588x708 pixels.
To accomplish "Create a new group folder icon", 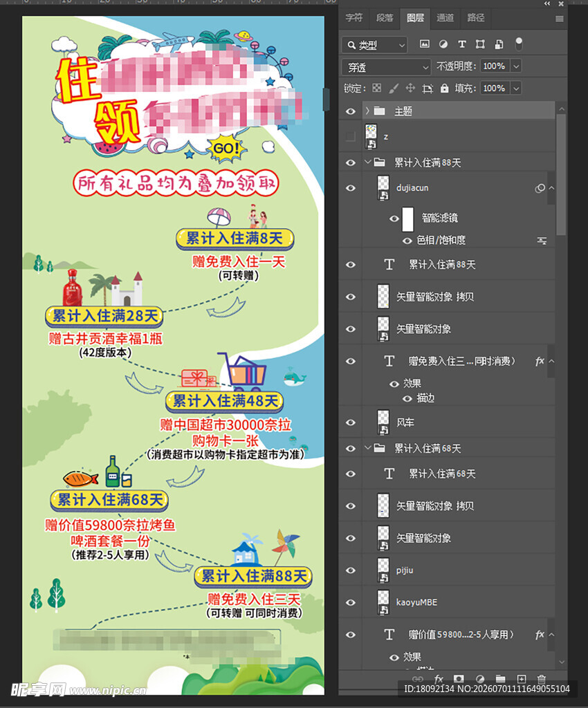I will point(500,679).
